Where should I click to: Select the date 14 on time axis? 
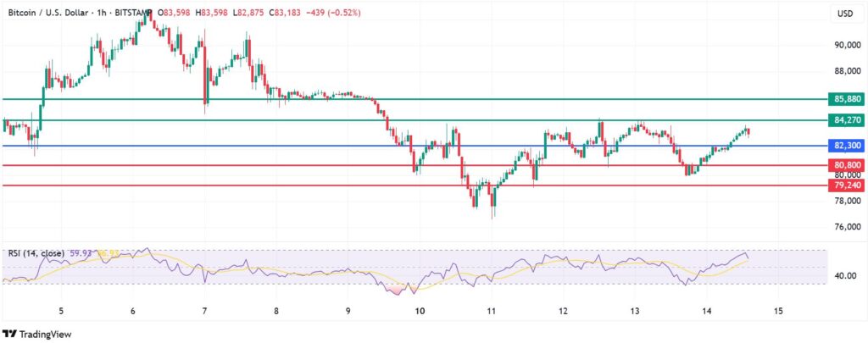click(706, 311)
